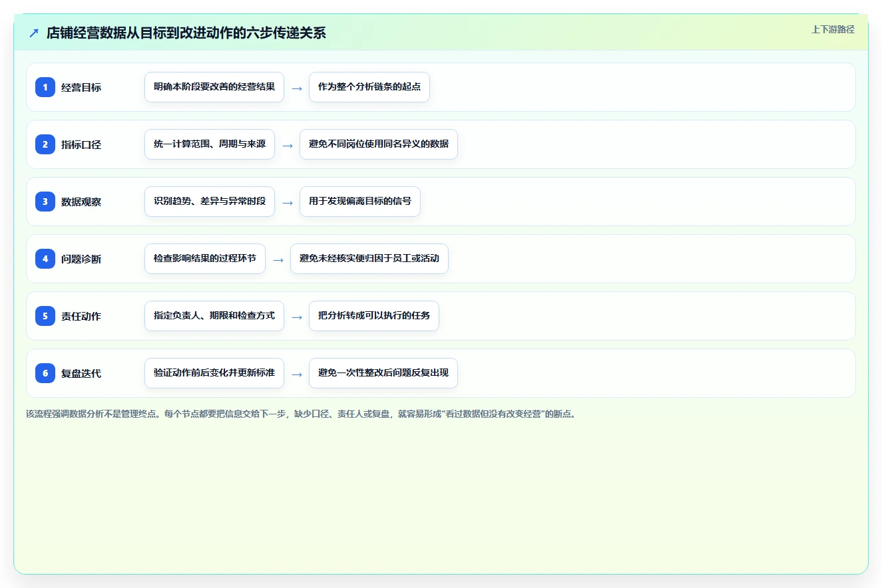
Task: Click the 明确本阶段要改善的经营结果 box
Action: pos(214,87)
